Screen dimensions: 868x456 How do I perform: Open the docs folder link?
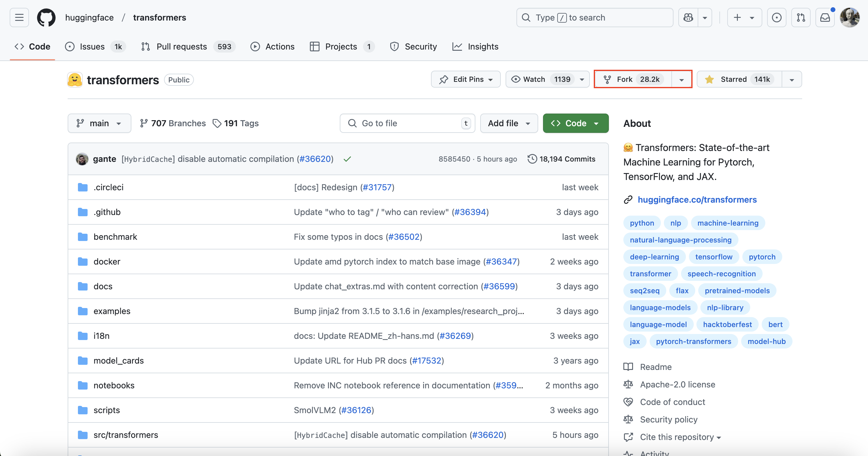click(x=103, y=287)
